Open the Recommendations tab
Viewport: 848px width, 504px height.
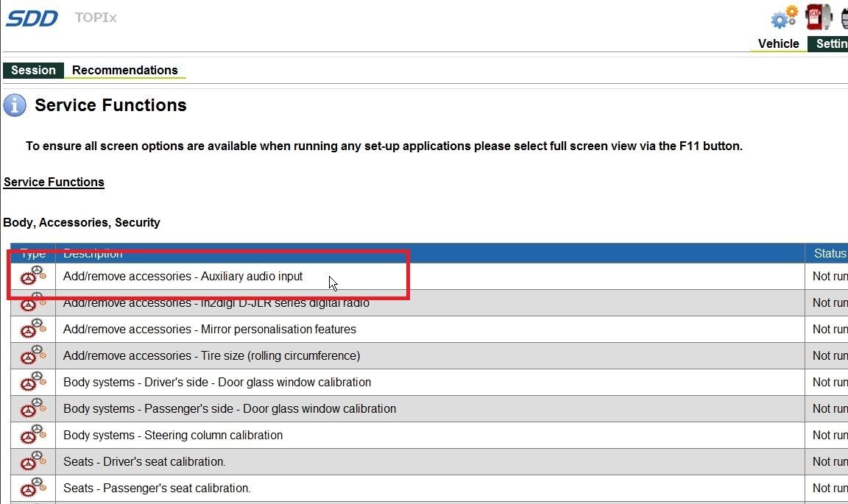[x=124, y=70]
